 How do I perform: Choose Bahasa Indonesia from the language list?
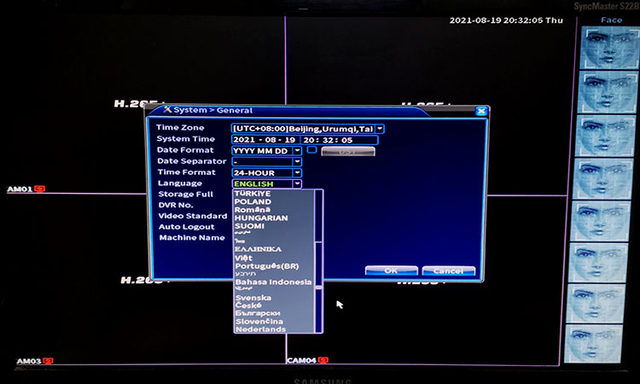[274, 282]
